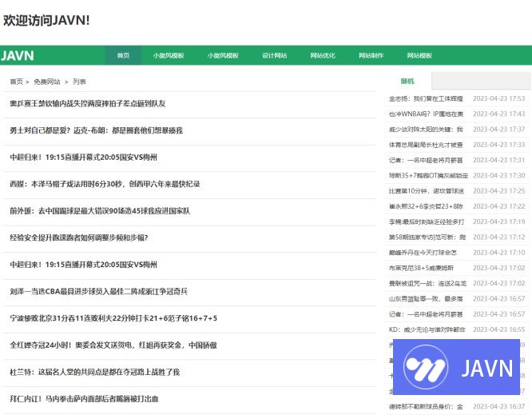Click sidebar link 李楠:最后时刻缺乏经验多打
Image resolution: width=532 pixels, height=415 pixels.
427,221
